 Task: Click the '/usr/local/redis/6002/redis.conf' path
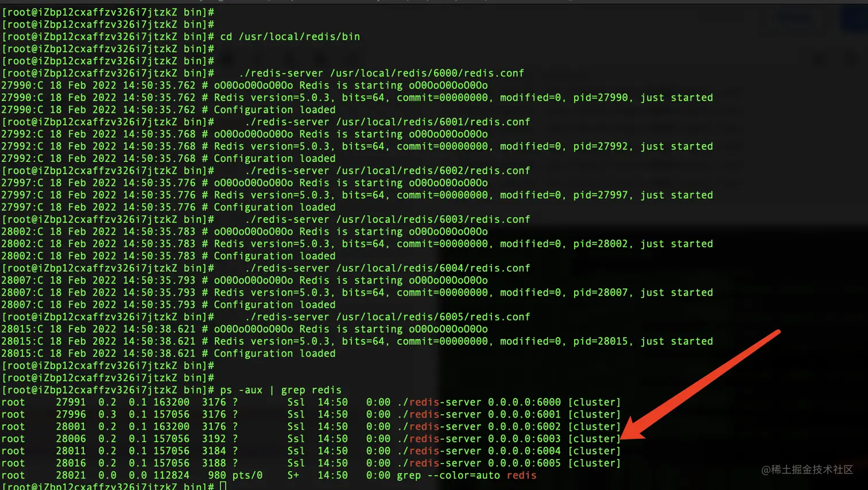click(433, 171)
